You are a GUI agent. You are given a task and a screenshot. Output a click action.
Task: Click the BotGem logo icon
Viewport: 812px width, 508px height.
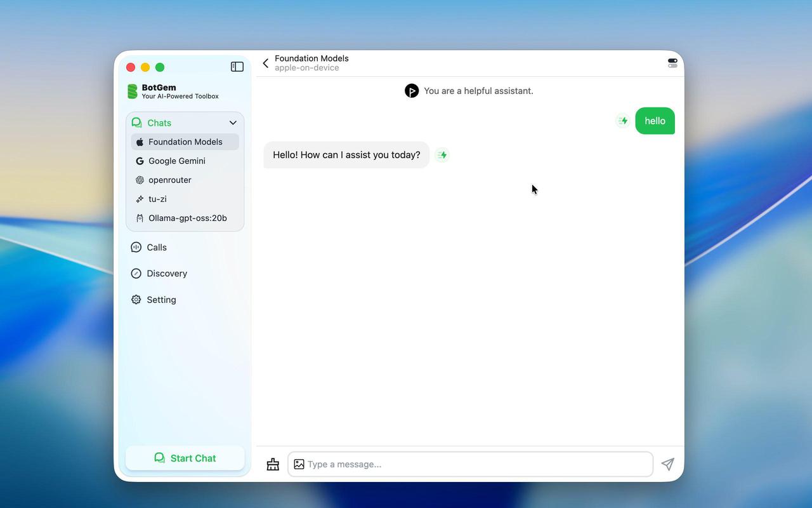coord(133,91)
